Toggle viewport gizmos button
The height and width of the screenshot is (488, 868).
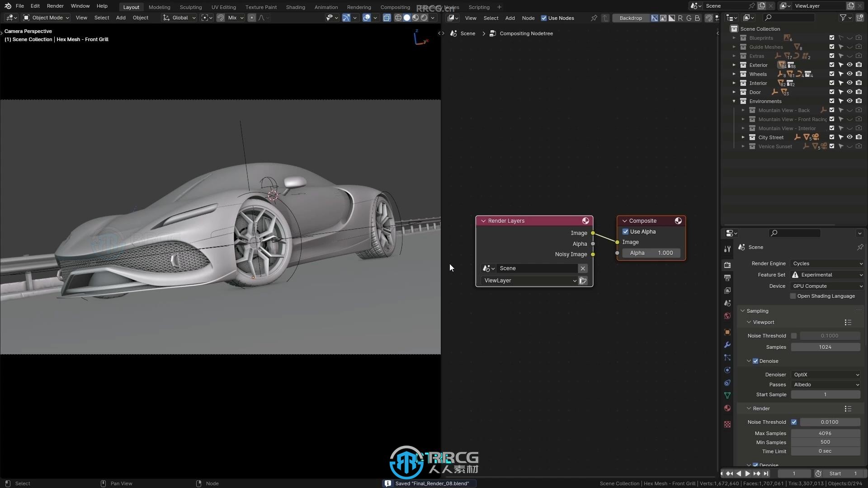coord(346,18)
